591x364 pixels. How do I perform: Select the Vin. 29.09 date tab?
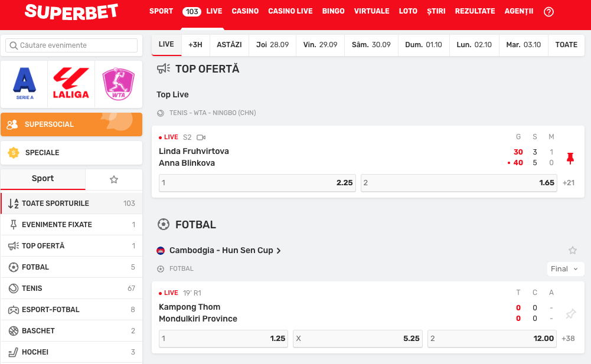coord(321,45)
